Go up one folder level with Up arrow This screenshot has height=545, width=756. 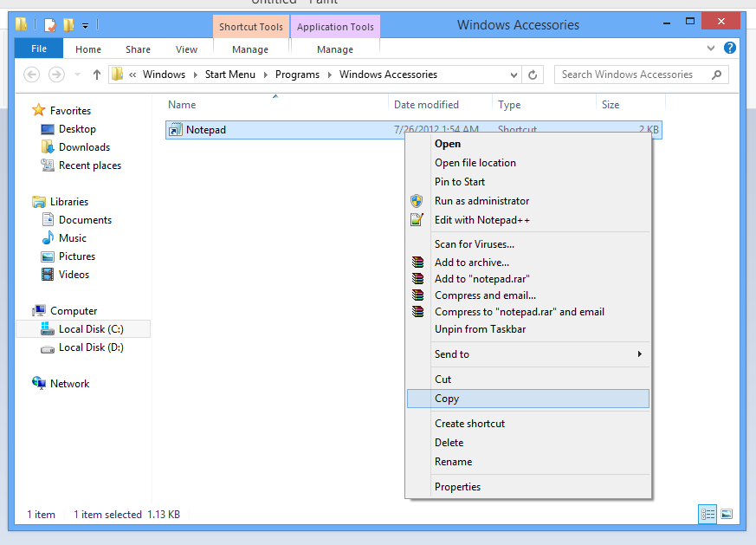(x=96, y=75)
